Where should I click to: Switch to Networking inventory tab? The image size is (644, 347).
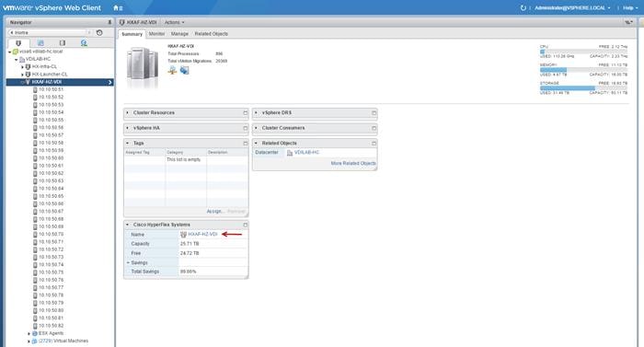click(84, 42)
